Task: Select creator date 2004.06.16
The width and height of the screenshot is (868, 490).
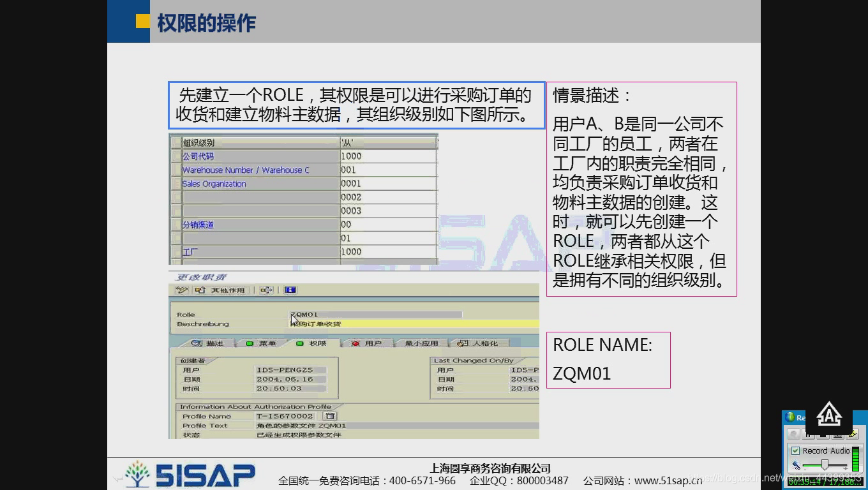Action: click(x=290, y=379)
